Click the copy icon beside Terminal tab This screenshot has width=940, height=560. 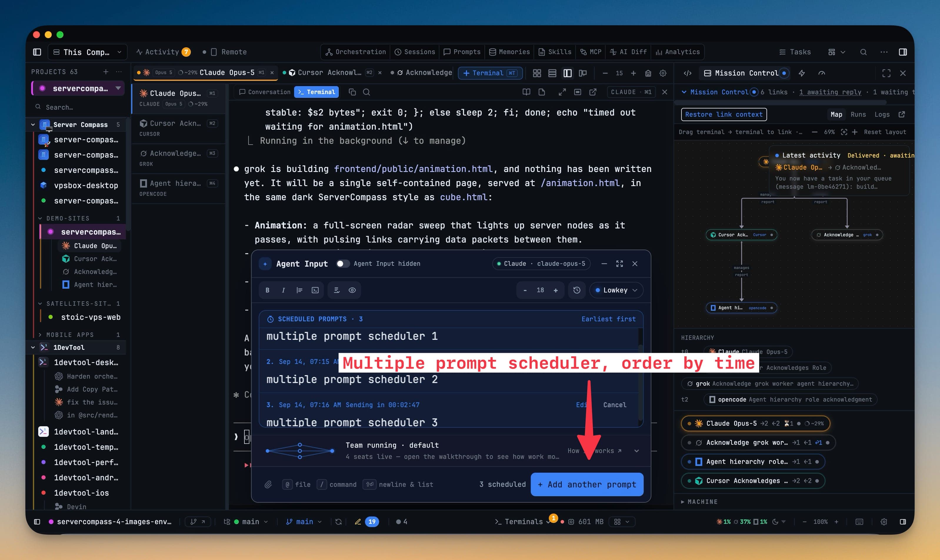point(352,92)
